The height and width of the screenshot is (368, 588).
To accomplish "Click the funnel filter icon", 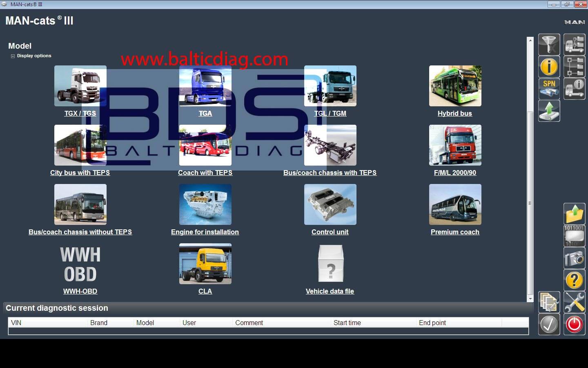I will click(549, 45).
